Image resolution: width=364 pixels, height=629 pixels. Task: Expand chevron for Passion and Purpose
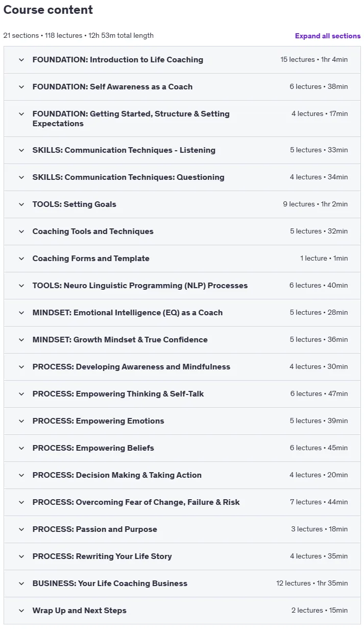tap(21, 529)
